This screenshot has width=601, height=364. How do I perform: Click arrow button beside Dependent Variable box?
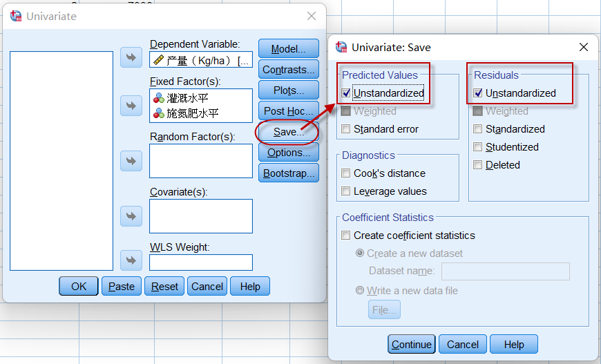pos(131,57)
